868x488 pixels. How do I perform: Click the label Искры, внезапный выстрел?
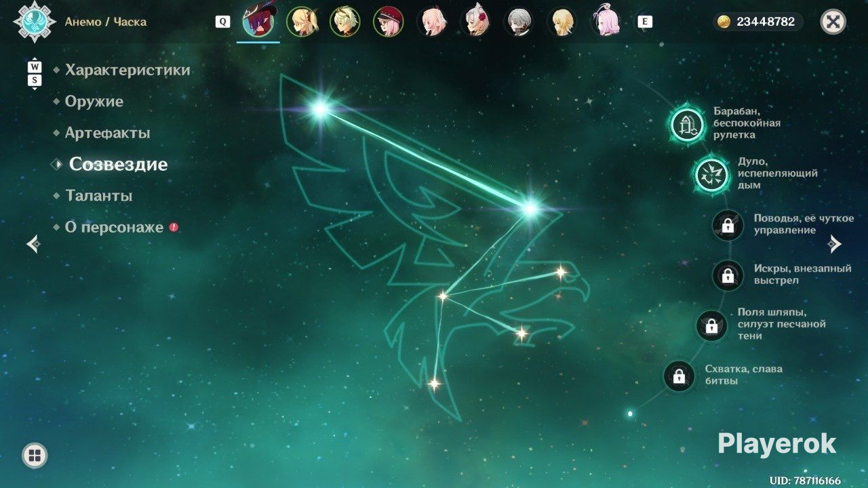click(803, 274)
